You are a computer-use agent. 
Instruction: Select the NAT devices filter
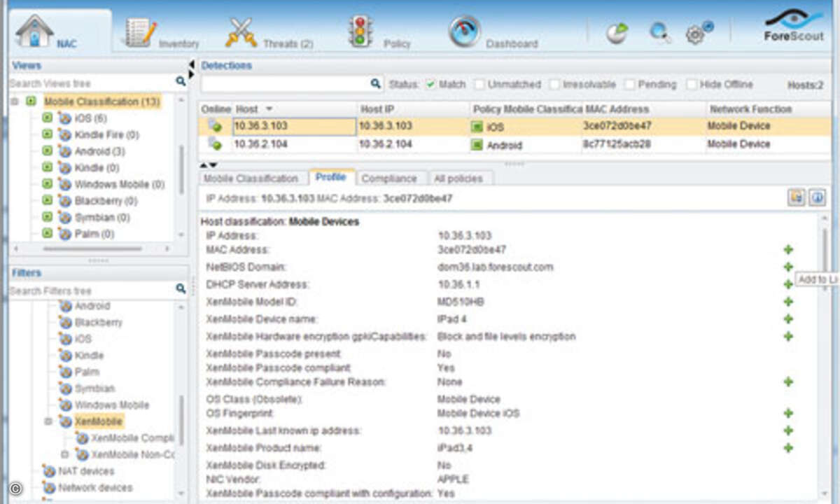point(87,471)
